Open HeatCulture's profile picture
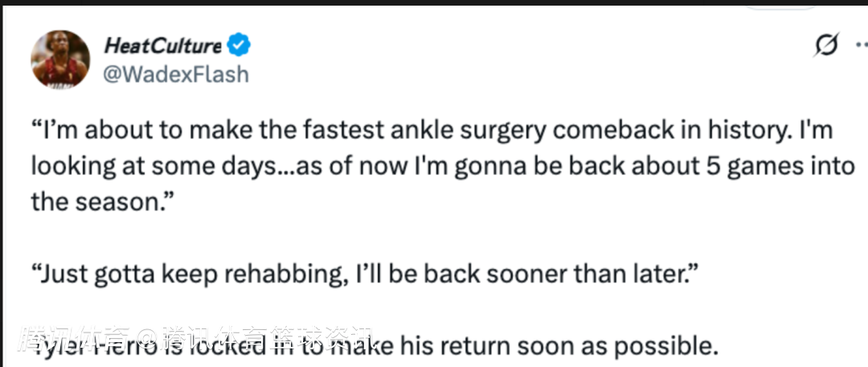Image resolution: width=868 pixels, height=367 pixels. pyautogui.click(x=60, y=59)
